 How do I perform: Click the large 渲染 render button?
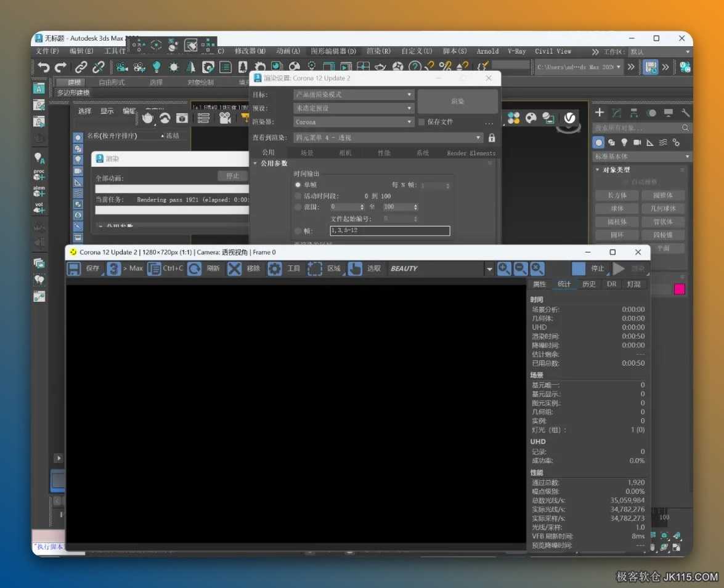(x=458, y=101)
